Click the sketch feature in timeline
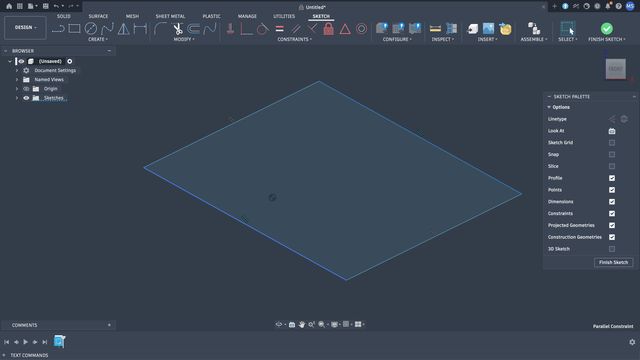The width and height of the screenshot is (640, 360). [59, 341]
